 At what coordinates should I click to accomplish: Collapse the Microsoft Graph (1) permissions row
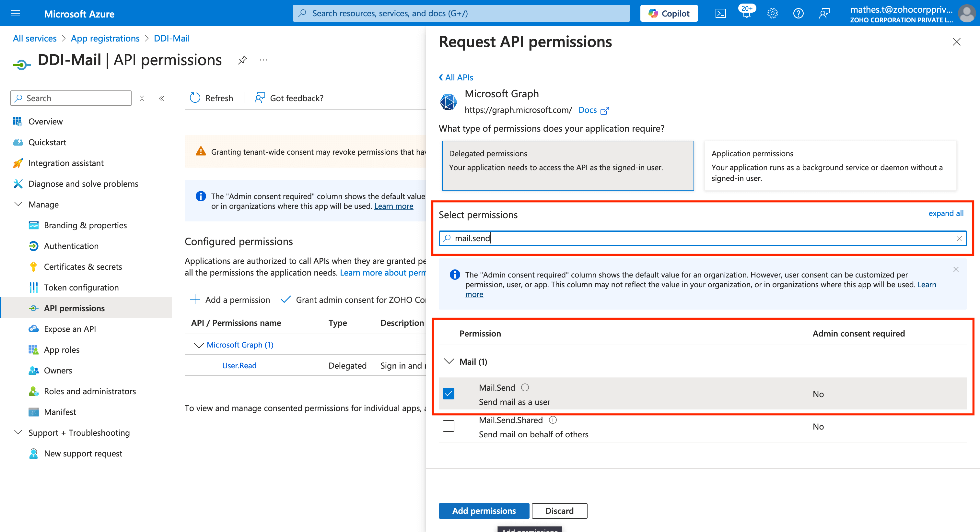[x=199, y=345]
